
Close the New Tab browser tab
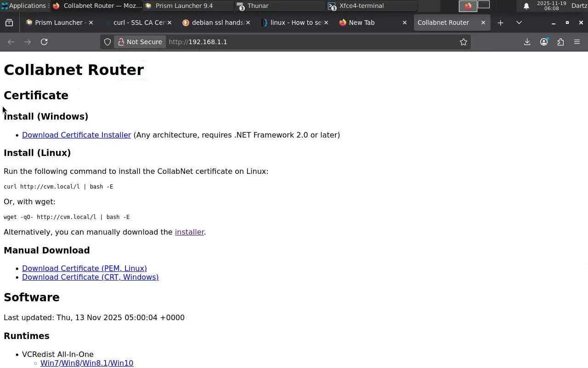pos(405,23)
